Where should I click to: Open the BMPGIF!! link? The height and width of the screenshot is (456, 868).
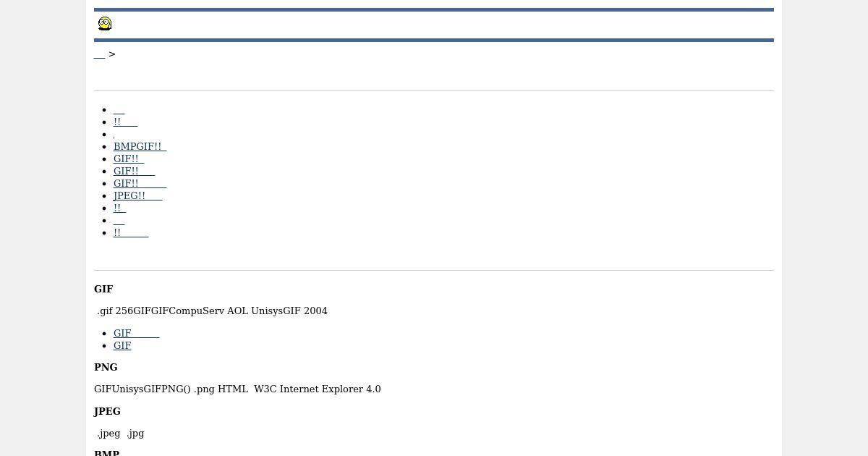[x=140, y=146]
